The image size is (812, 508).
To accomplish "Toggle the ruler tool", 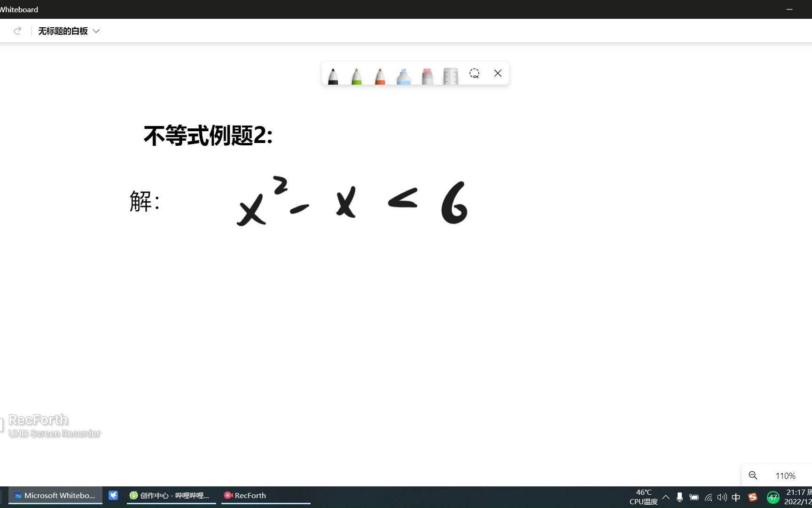I will [450, 76].
